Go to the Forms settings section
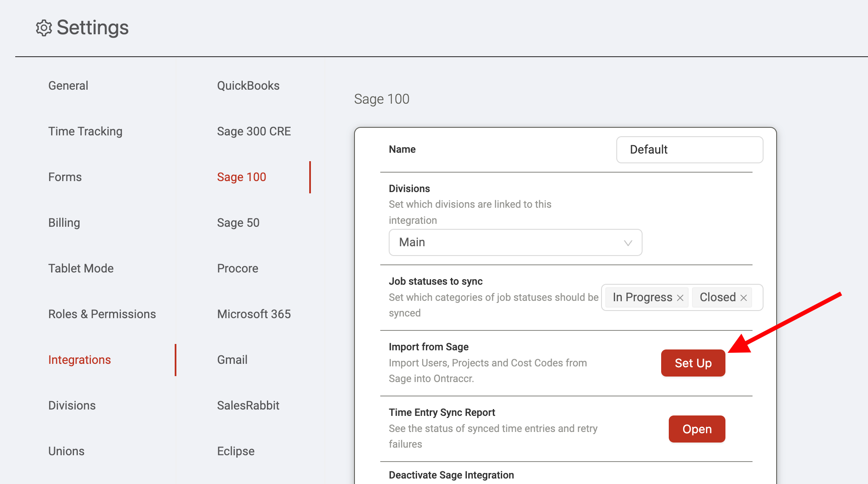The image size is (868, 484). coord(65,177)
